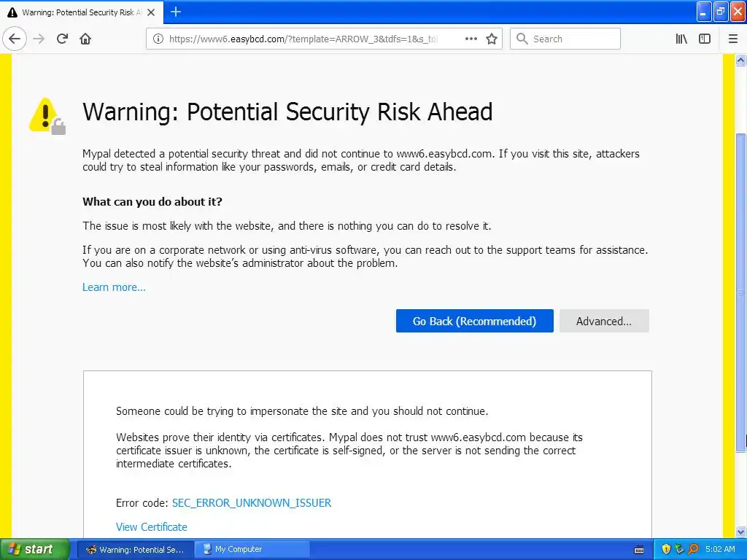747x560 pixels.
Task: Open the Windows Start menu
Action: coord(35,549)
